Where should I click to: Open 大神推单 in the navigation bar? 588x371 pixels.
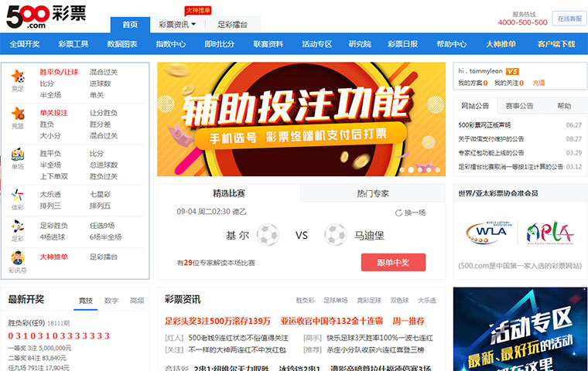(x=501, y=44)
